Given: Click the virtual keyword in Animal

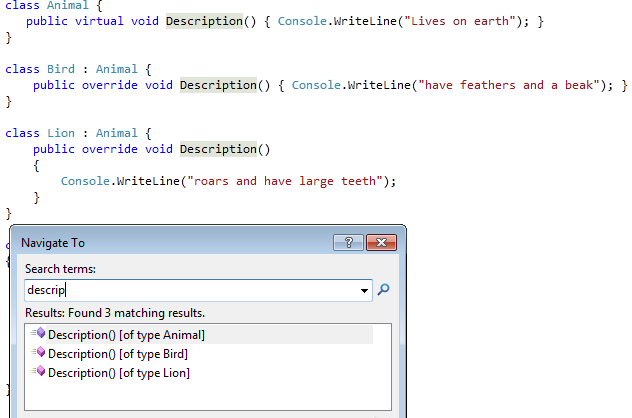Looking at the screenshot, I should tap(99, 21).
